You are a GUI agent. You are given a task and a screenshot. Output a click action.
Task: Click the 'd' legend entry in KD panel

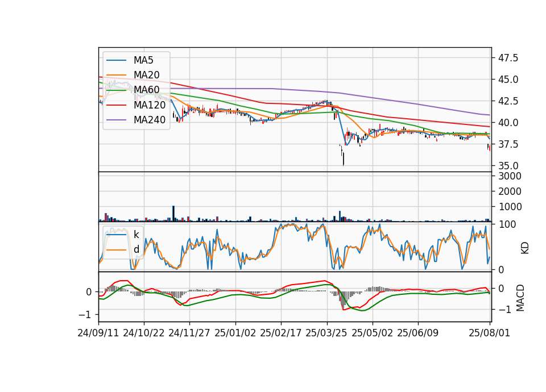[x=136, y=249]
